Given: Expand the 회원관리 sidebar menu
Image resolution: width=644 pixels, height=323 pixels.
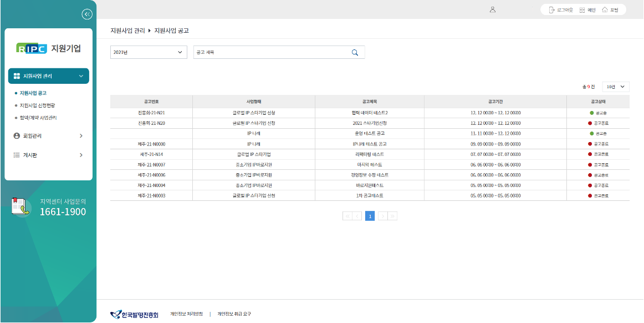Looking at the screenshot, I should 48,135.
